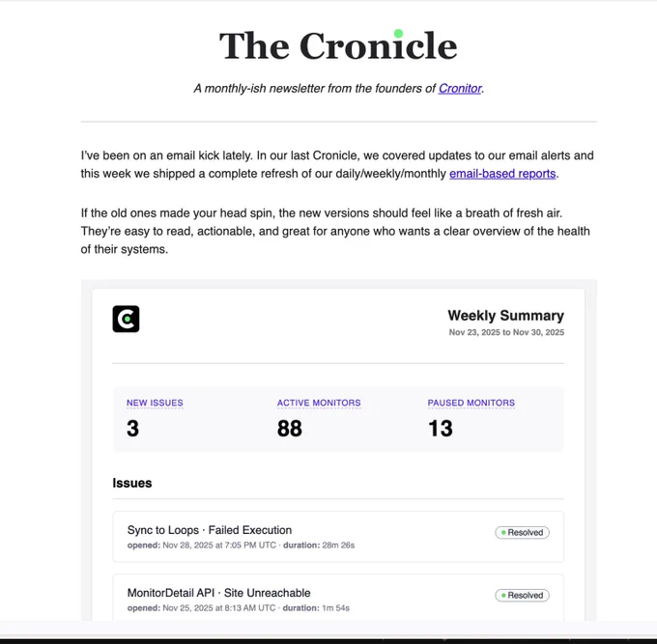Screen dimensions: 657x644
Task: Click the Nov 23 to Nov 30 date range
Action: click(x=506, y=332)
